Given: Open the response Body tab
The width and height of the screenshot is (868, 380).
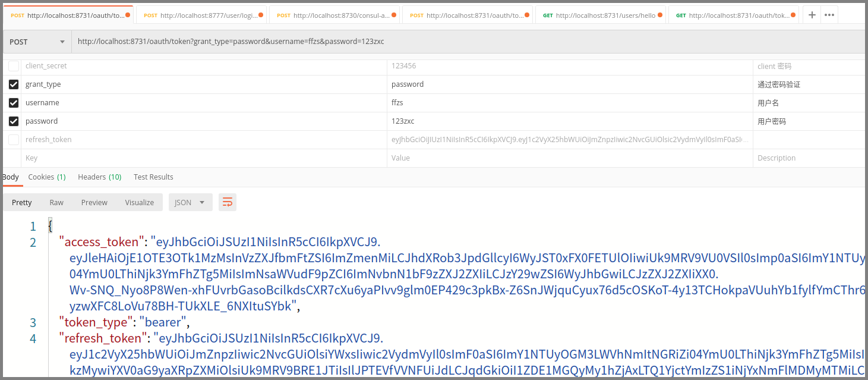Looking at the screenshot, I should click(11, 177).
